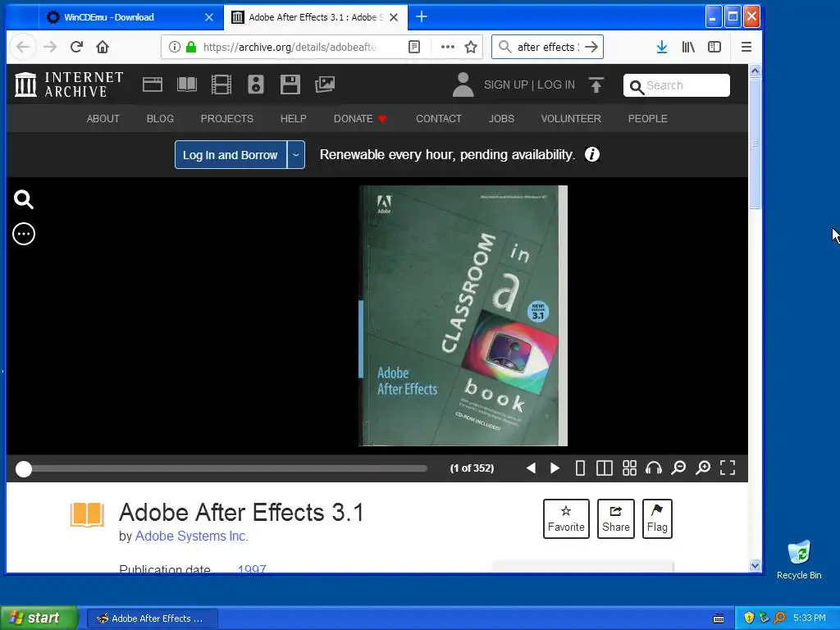Zoom in with the plus magnifier
Screen dimensions: 840x630
click(x=703, y=468)
